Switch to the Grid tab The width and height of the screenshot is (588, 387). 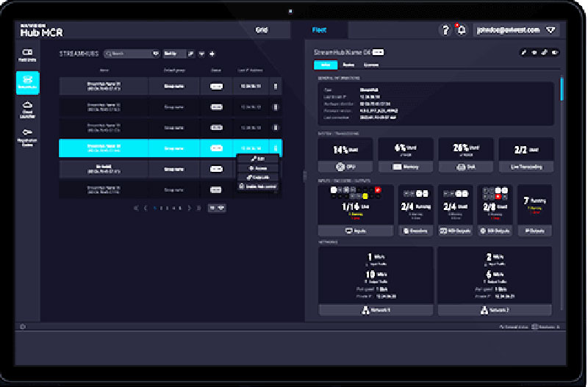(262, 30)
